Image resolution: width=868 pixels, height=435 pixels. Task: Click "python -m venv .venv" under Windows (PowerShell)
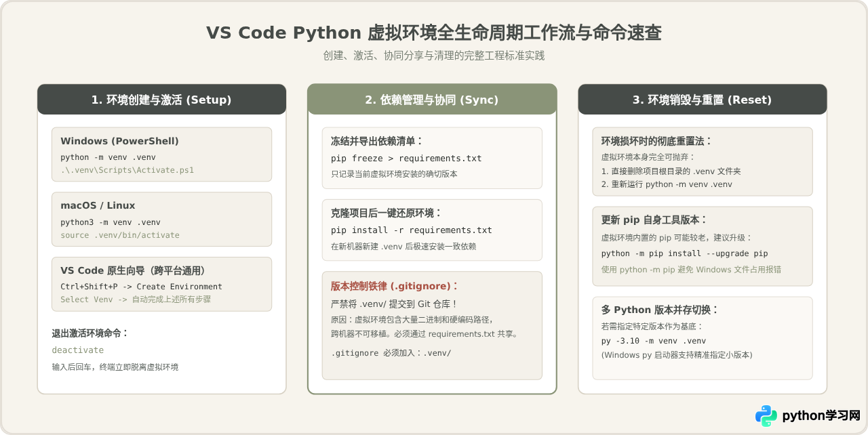108,157
